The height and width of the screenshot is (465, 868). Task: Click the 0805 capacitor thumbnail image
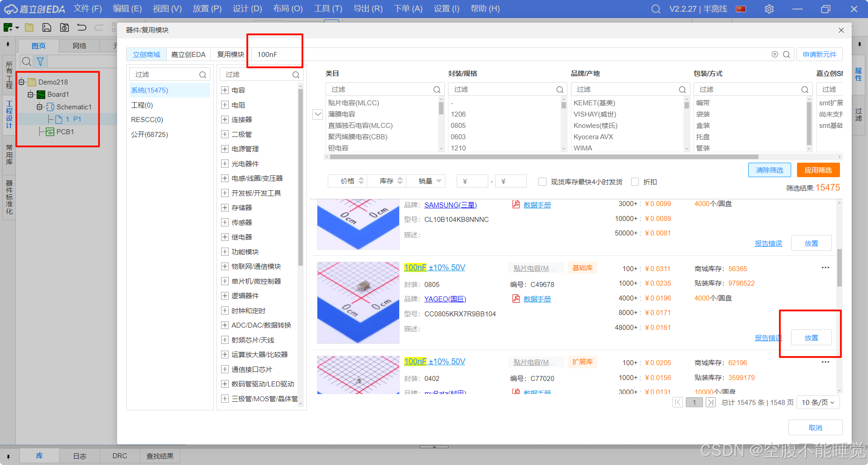point(358,303)
